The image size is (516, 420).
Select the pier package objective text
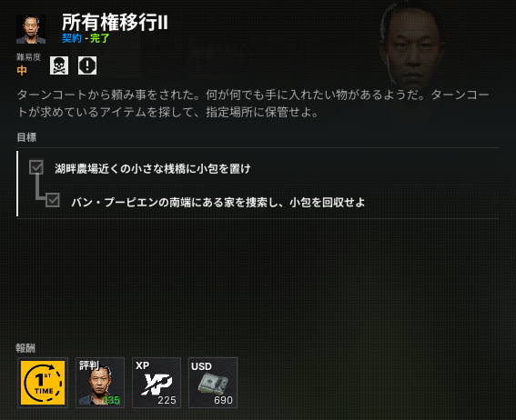pos(153,168)
